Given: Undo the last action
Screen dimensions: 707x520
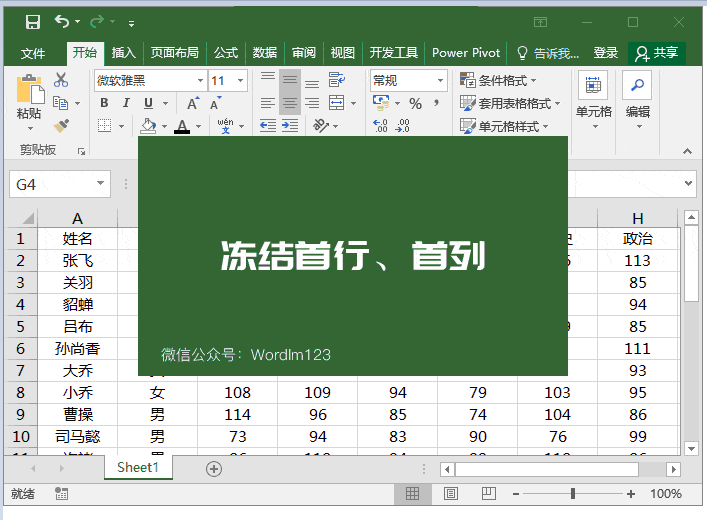Looking at the screenshot, I should click(62, 21).
